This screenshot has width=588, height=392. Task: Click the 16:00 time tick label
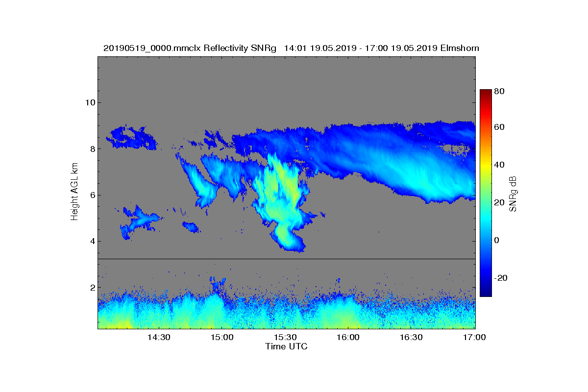point(348,337)
